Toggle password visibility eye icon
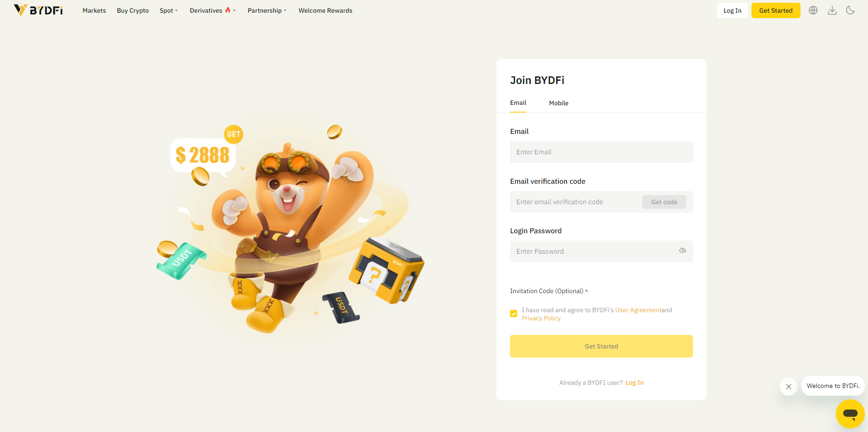Image resolution: width=868 pixels, height=432 pixels. click(x=683, y=250)
